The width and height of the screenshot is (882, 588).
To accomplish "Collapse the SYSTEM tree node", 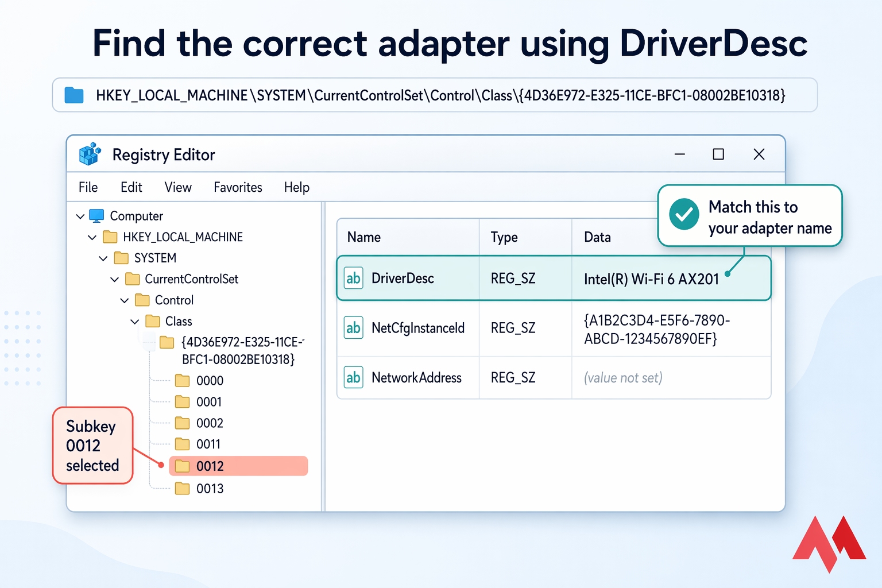I will click(103, 258).
